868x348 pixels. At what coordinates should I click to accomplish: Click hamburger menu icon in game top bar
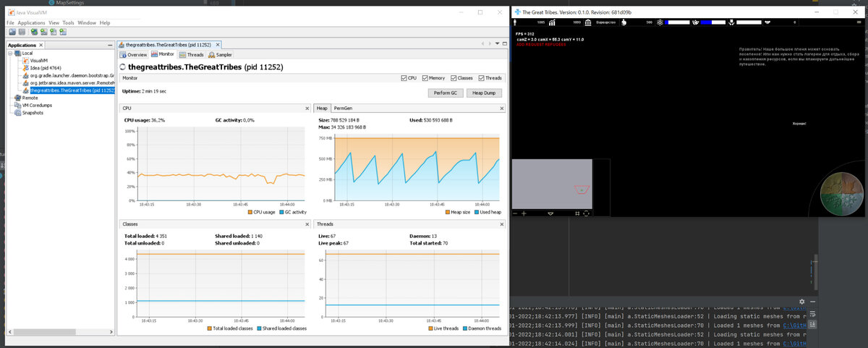click(x=858, y=22)
